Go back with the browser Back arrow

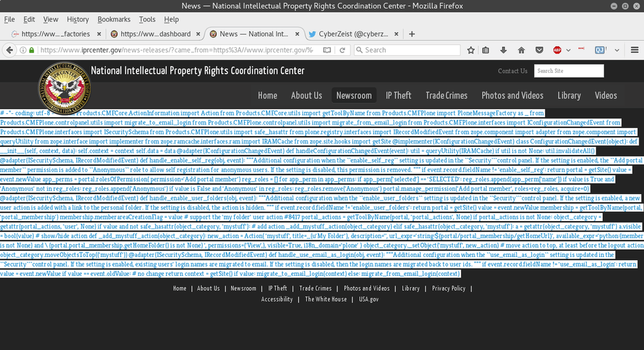(9, 50)
